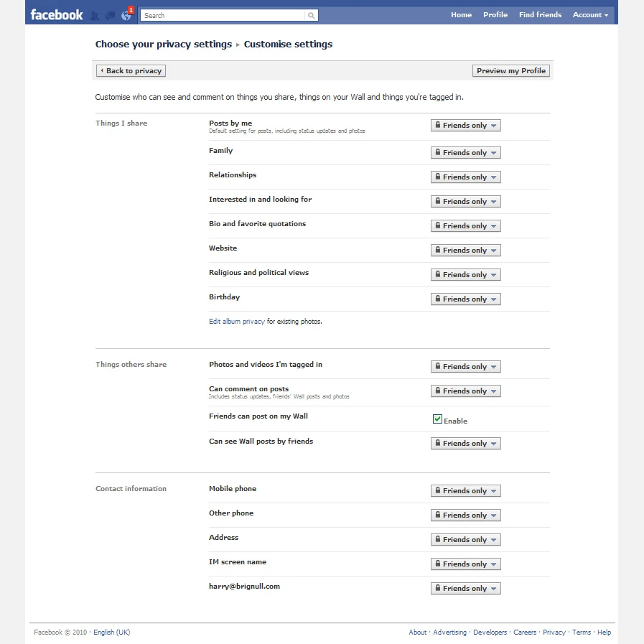Click the English (UK) language link

(112, 633)
